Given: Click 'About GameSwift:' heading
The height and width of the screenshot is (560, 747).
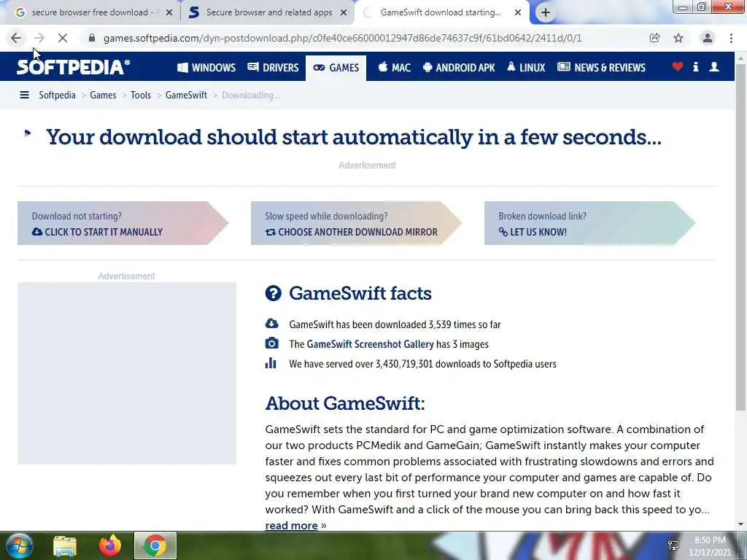Looking at the screenshot, I should click(x=345, y=403).
